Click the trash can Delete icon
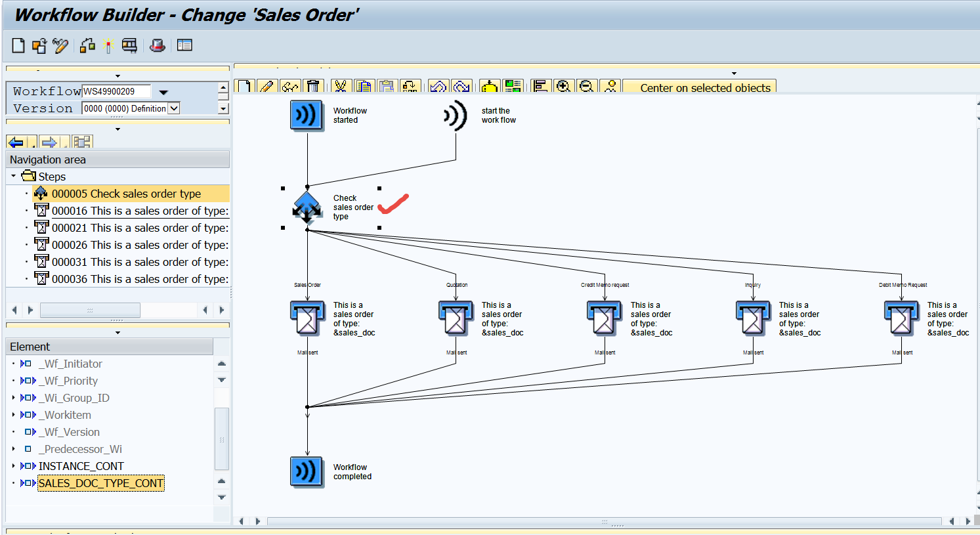Image resolution: width=980 pixels, height=535 pixels. pyautogui.click(x=313, y=87)
